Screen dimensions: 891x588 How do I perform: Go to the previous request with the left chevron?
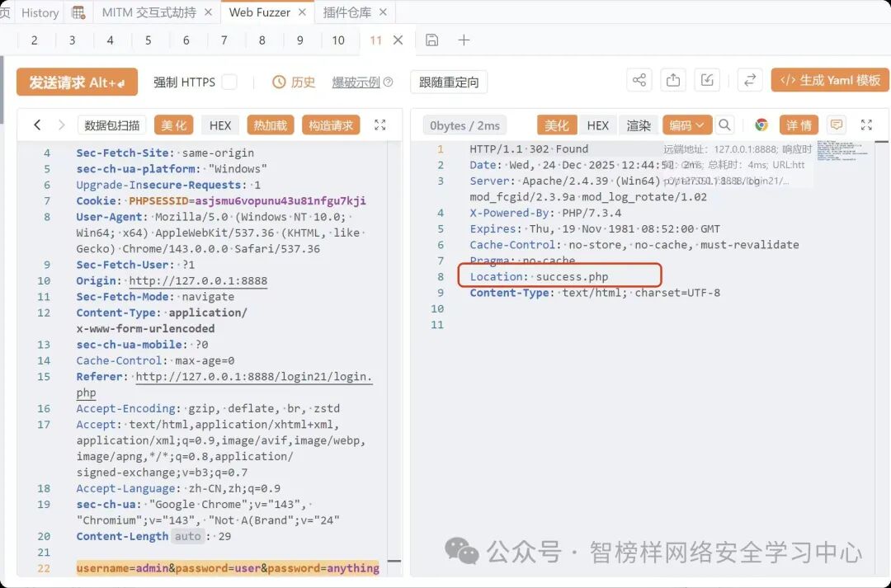point(37,125)
